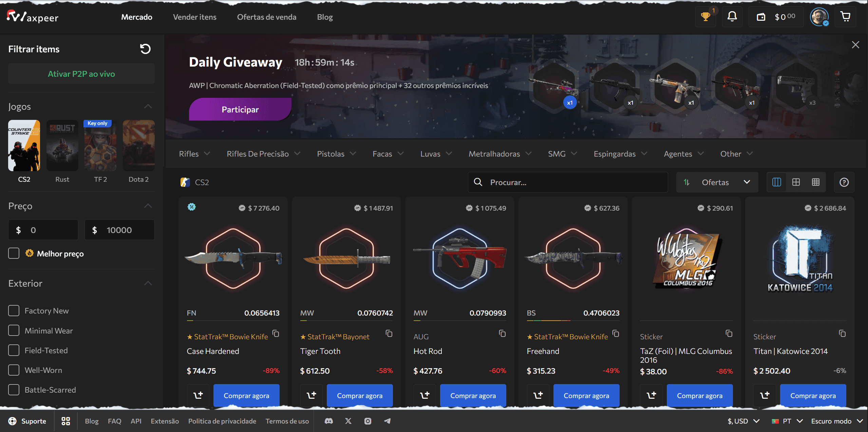Expand the Other category menu
The image size is (868, 432).
coord(736,154)
